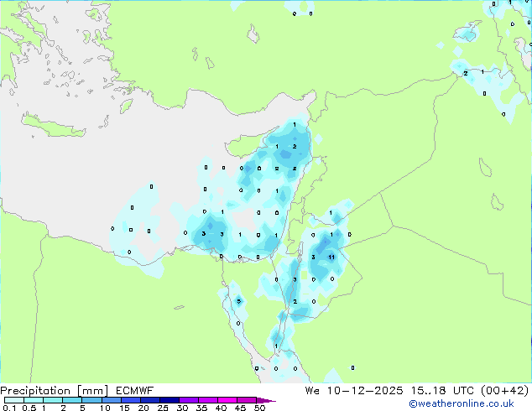
Task: Click the '11' precipitation value on map
Action: coord(331,257)
